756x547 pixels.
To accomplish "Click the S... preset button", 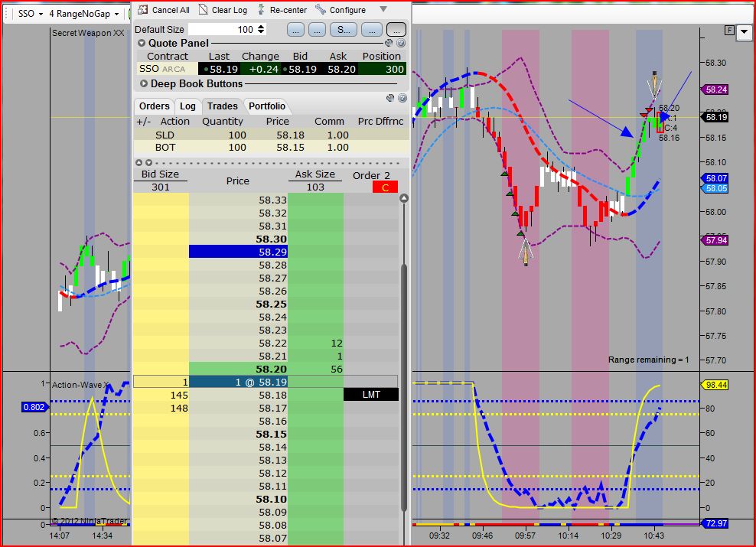I will coord(344,29).
